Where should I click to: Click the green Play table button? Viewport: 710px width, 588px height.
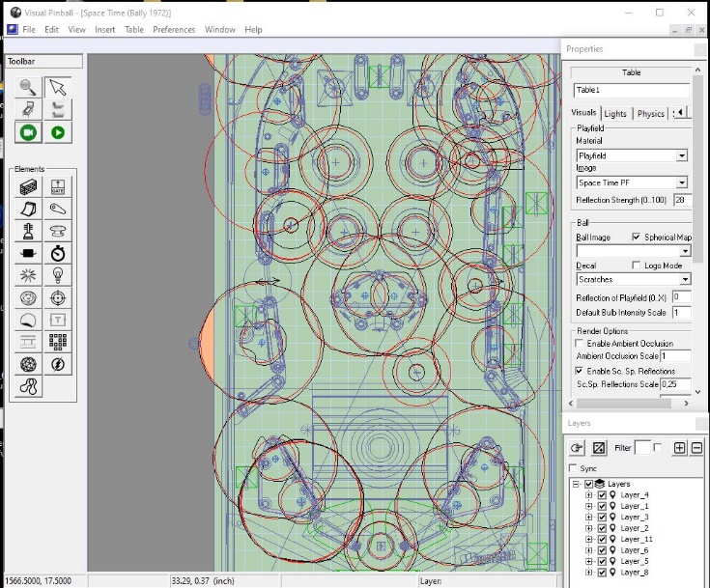(58, 132)
